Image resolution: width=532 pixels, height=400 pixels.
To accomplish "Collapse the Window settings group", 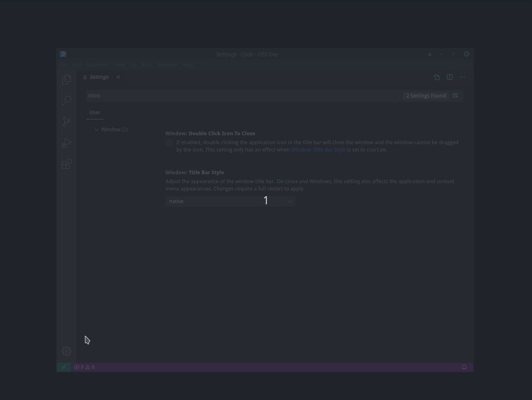I will pos(97,129).
